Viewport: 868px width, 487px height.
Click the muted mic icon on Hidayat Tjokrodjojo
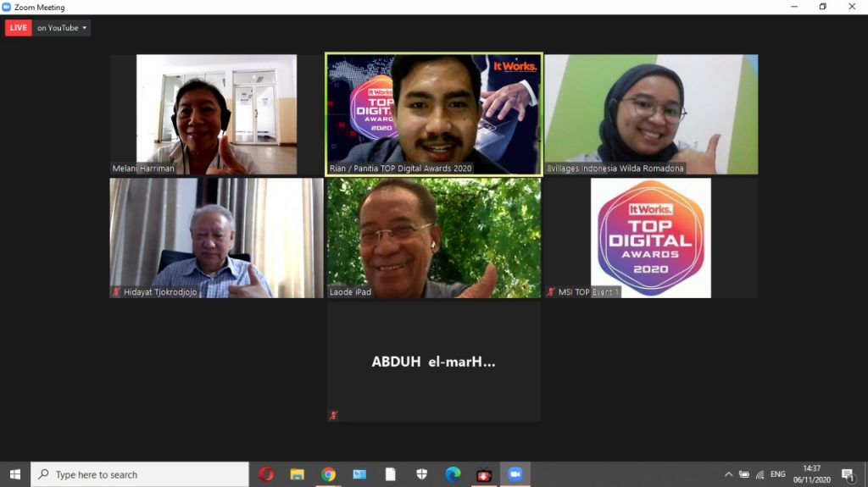click(116, 292)
